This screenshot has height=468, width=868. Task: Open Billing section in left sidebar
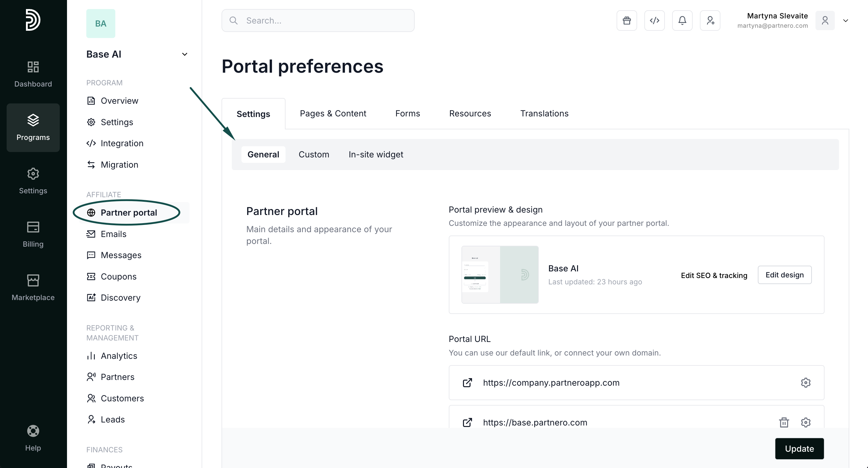coord(33,234)
